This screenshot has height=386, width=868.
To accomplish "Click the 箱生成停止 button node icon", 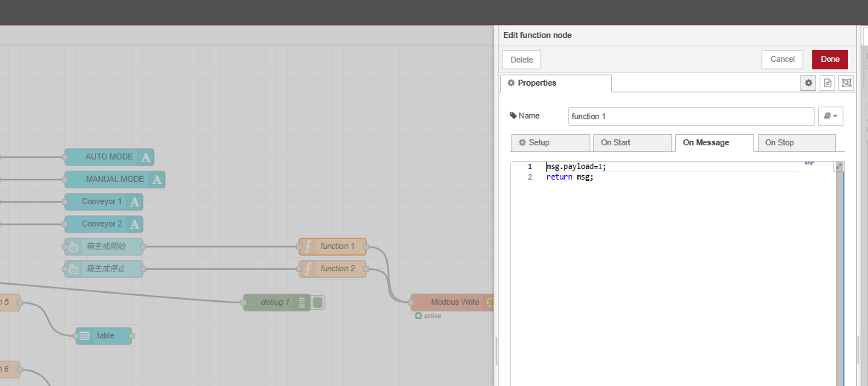I will (73, 269).
